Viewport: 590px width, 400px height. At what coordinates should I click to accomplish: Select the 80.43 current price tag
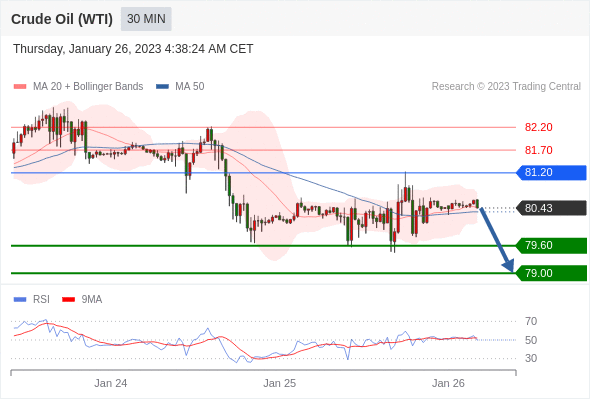pos(551,208)
